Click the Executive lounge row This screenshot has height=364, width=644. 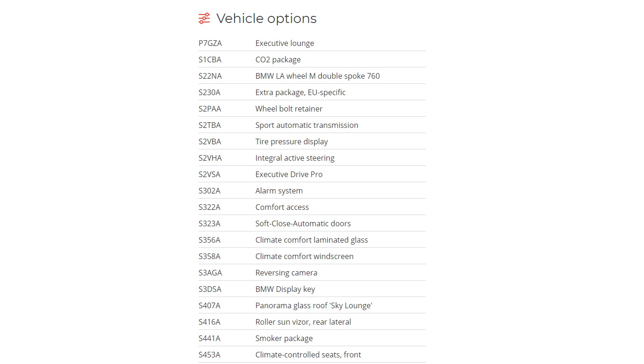click(x=284, y=43)
